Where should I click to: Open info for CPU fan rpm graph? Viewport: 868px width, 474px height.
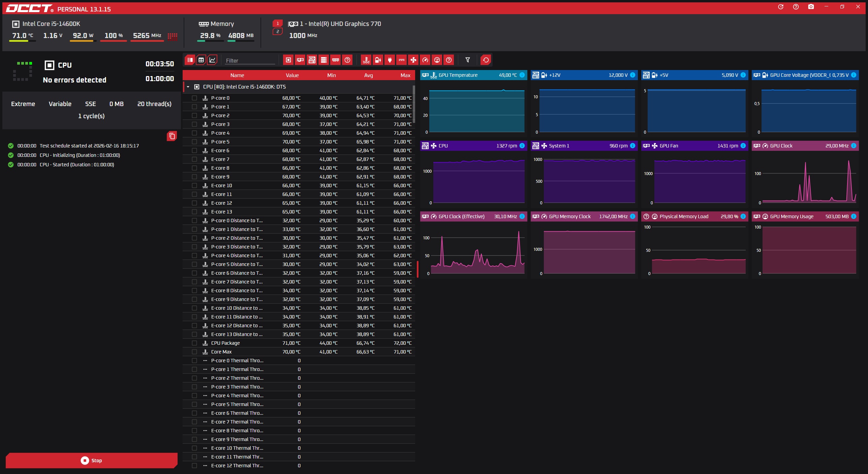(x=522, y=146)
